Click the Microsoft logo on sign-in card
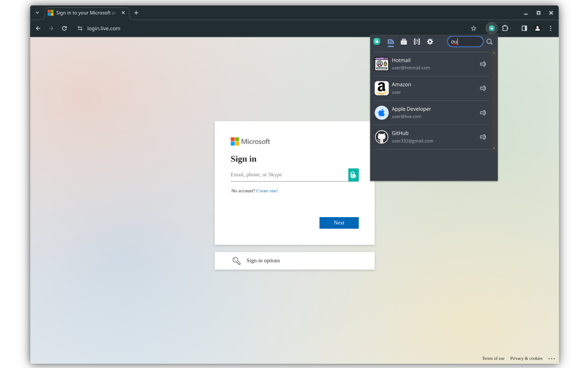Image resolution: width=588 pixels, height=368 pixels. [x=250, y=141]
